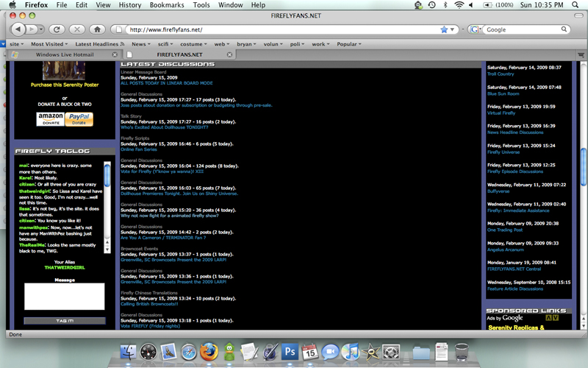The image size is (588, 368).
Task: Open Spotlight search in the menu bar
Action: [x=576, y=5]
